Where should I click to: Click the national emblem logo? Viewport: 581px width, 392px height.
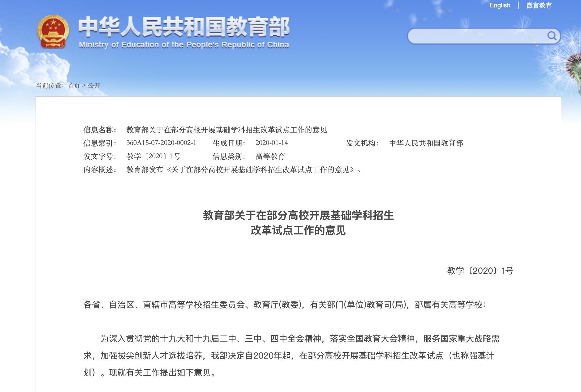(53, 32)
